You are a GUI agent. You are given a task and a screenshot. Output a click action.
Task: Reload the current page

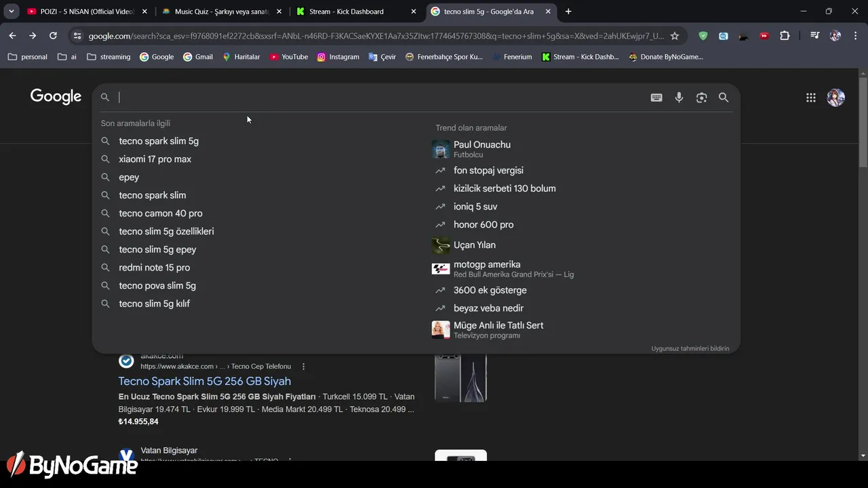53,36
